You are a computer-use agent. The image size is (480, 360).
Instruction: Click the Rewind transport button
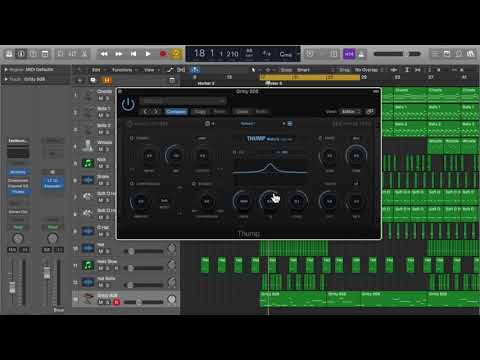[104, 54]
